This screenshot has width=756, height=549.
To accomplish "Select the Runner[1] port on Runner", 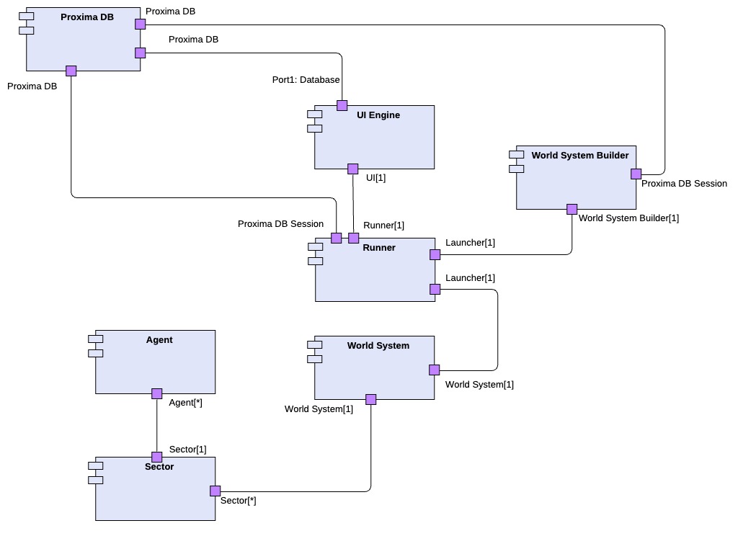I will (x=353, y=238).
